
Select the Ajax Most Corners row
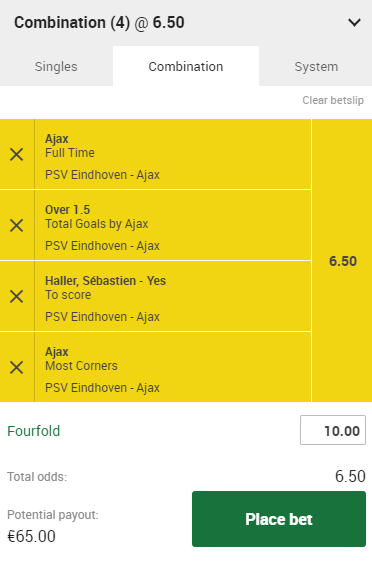173,367
